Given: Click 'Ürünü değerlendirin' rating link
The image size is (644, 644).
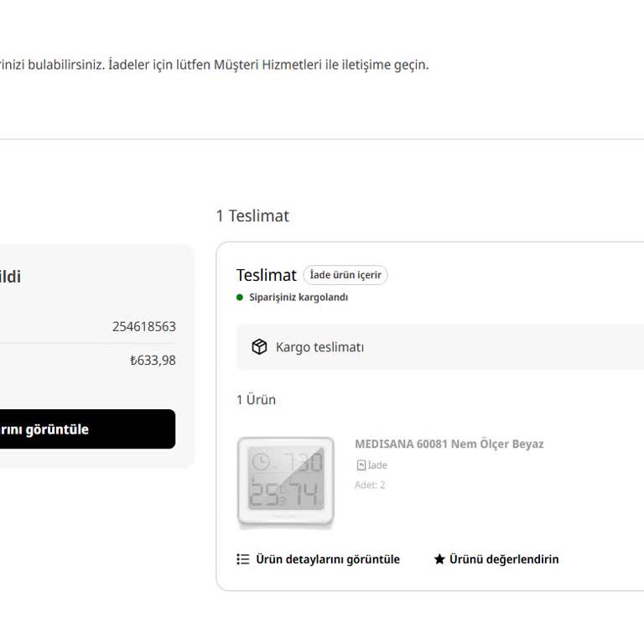Looking at the screenshot, I should pyautogui.click(x=496, y=559).
